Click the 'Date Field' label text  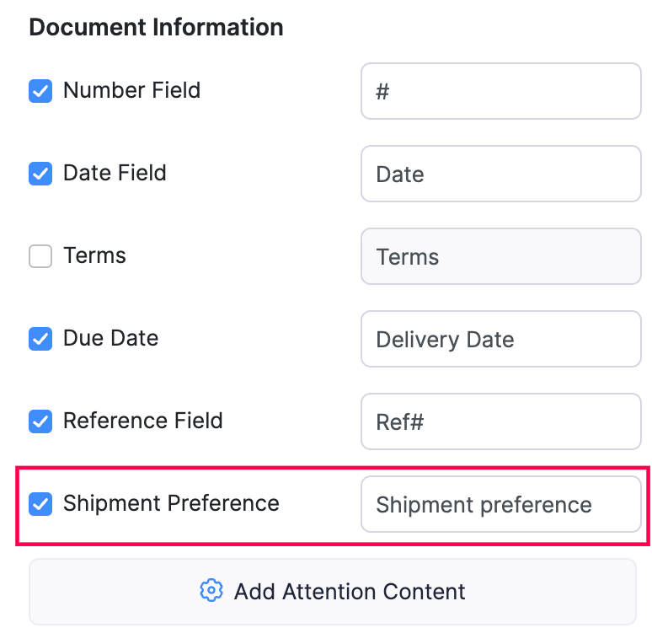115,173
